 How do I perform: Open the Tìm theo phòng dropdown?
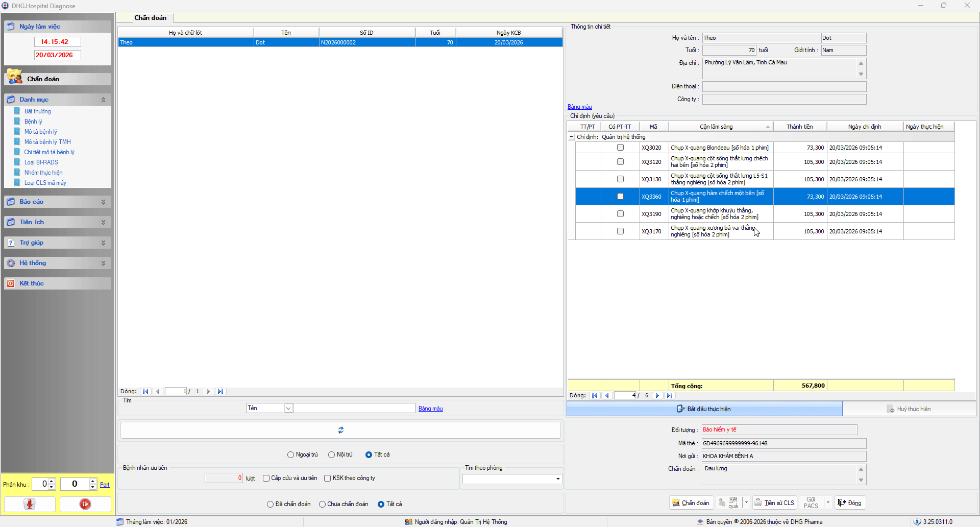click(x=558, y=479)
